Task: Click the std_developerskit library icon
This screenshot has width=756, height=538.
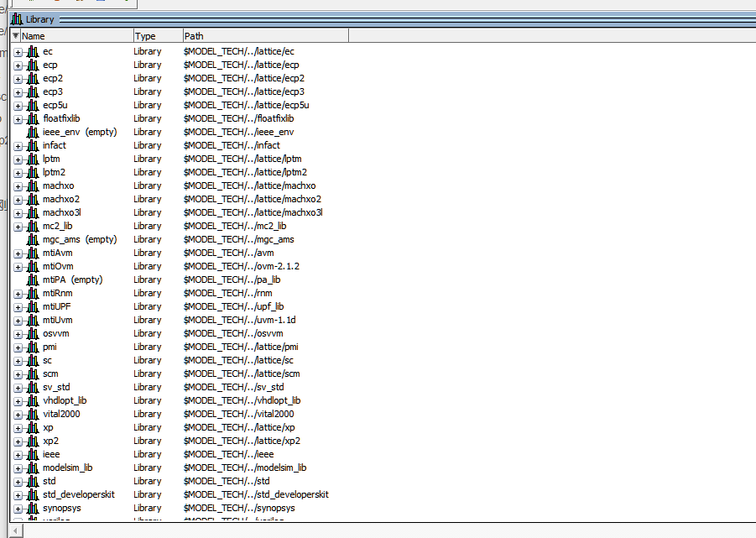Action: 33,494
